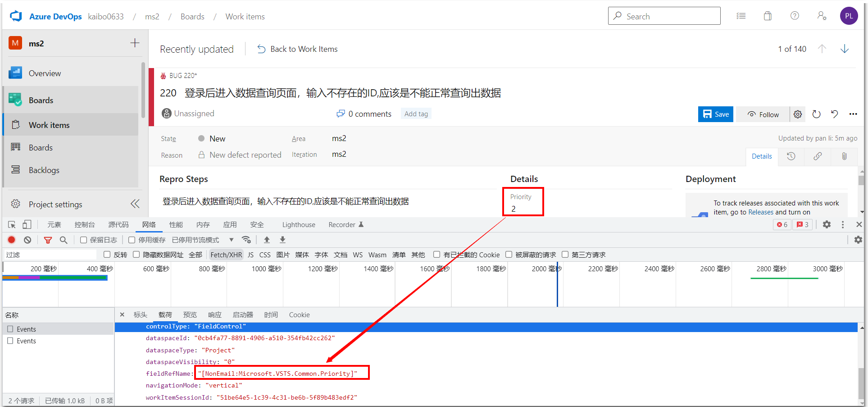
Task: Toggle the 反转 filter checkbox
Action: [106, 255]
